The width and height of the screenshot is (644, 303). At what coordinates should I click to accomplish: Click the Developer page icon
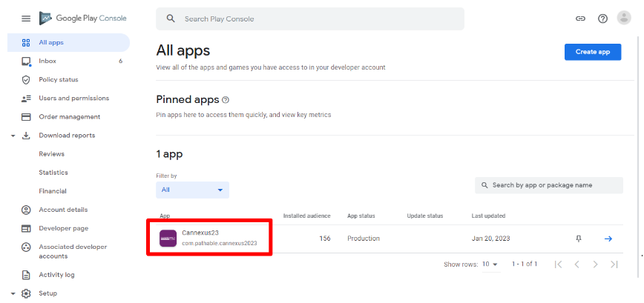tap(26, 228)
